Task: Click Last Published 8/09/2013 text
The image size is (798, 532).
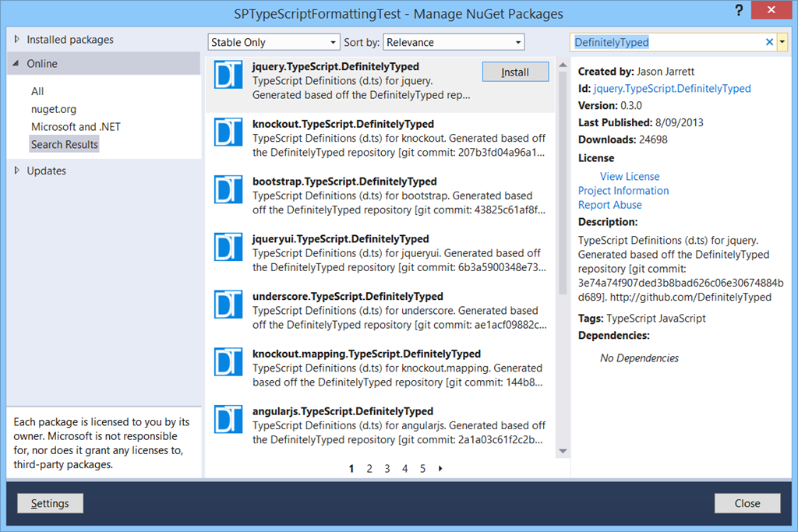Action: click(641, 122)
